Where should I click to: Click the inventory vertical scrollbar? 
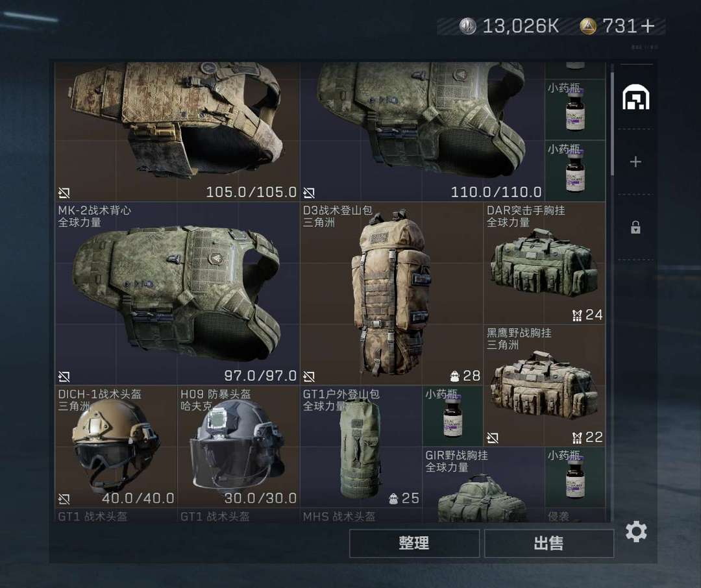[612, 120]
